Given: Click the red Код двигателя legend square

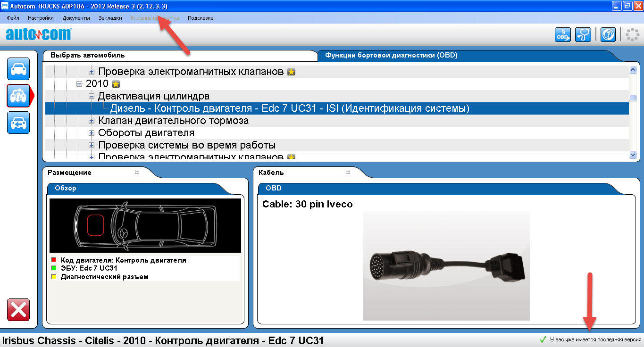Looking at the screenshot, I should [x=54, y=260].
